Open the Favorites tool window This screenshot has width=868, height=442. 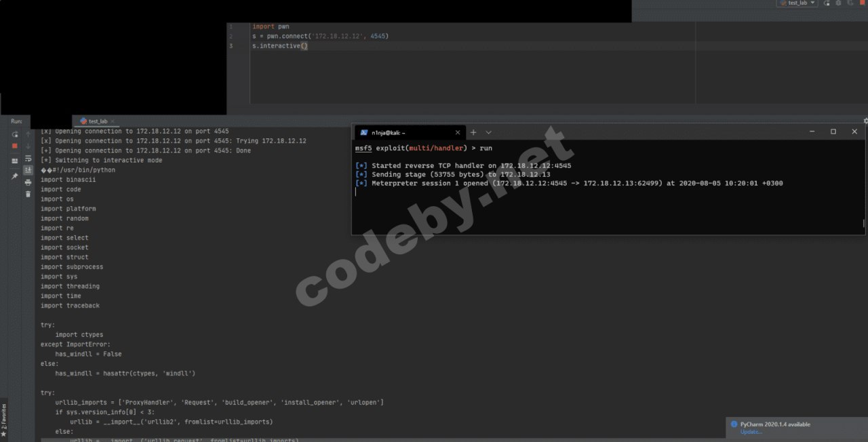click(4, 419)
